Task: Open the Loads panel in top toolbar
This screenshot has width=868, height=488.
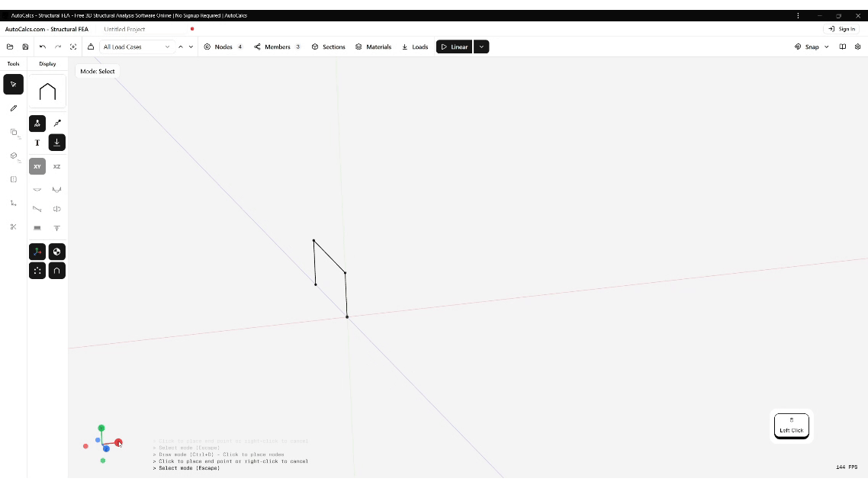Action: 415,47
